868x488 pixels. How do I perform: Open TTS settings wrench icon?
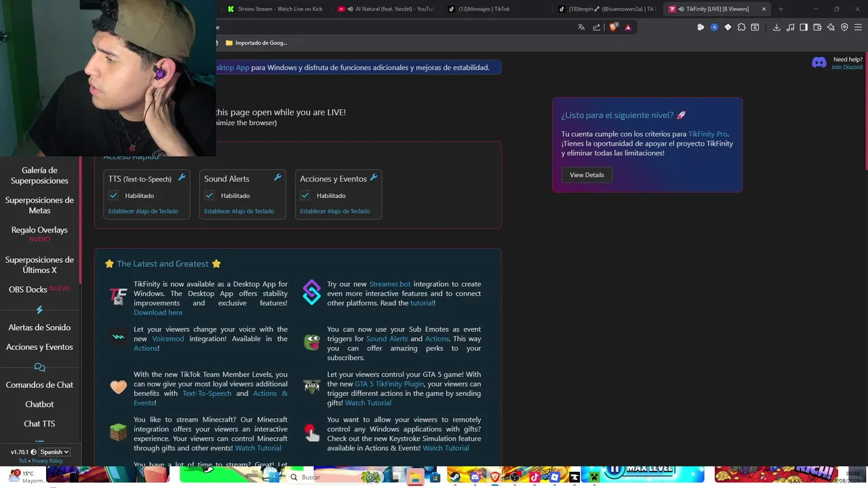(x=182, y=178)
